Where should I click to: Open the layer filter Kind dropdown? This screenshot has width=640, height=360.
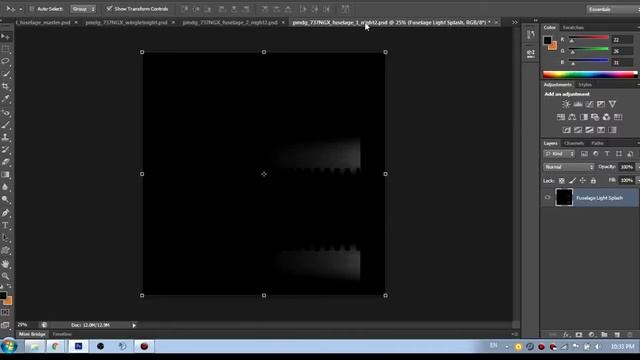click(559, 154)
